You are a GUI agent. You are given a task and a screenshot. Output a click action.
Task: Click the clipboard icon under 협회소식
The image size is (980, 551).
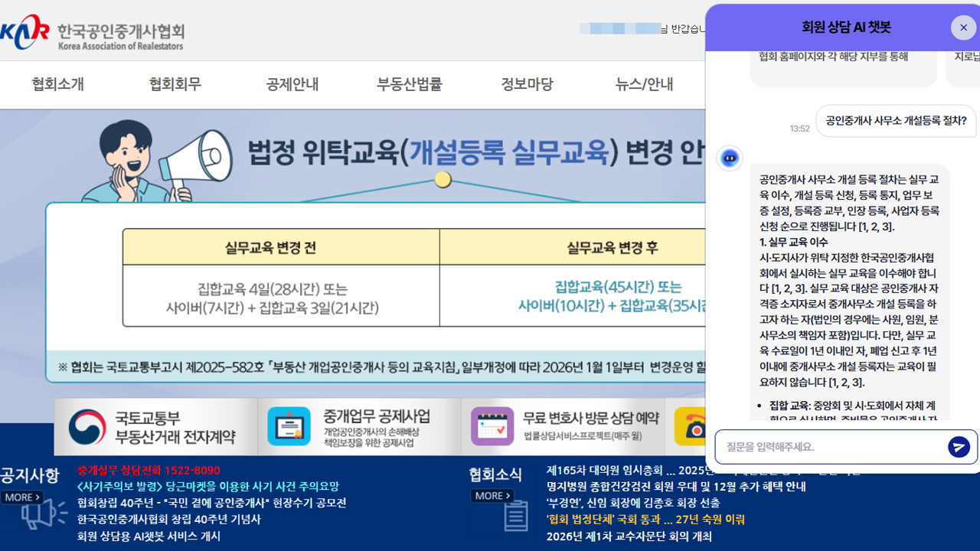coord(516,515)
